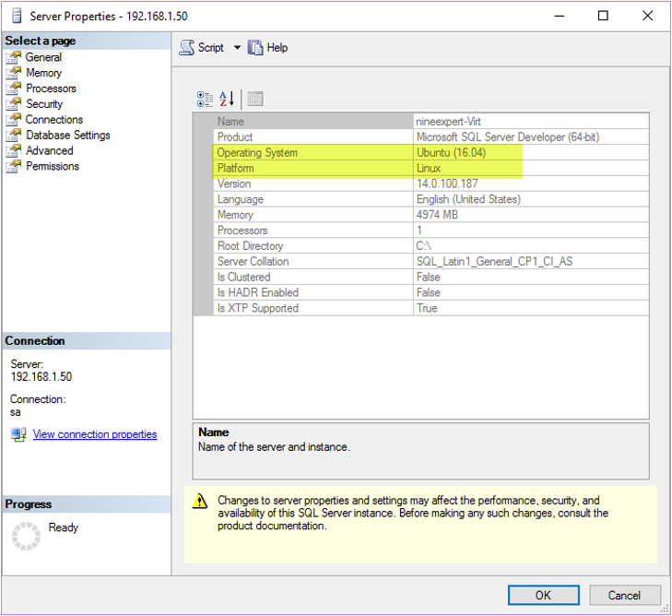Open the Database Settings page
This screenshot has width=672, height=616.
67,136
